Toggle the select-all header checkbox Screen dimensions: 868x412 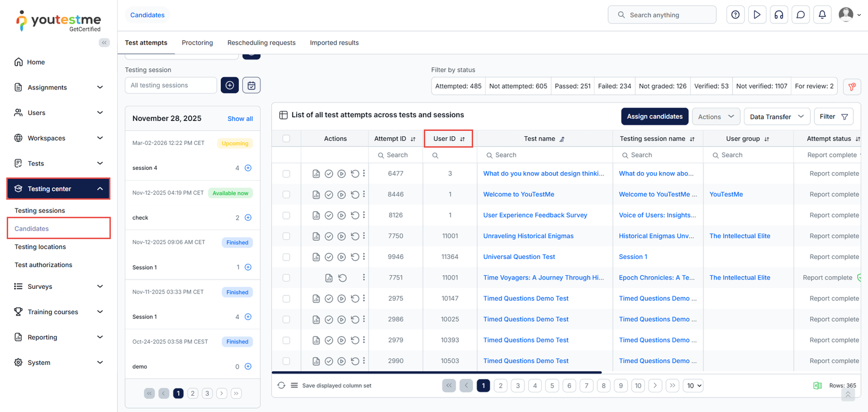(x=286, y=138)
